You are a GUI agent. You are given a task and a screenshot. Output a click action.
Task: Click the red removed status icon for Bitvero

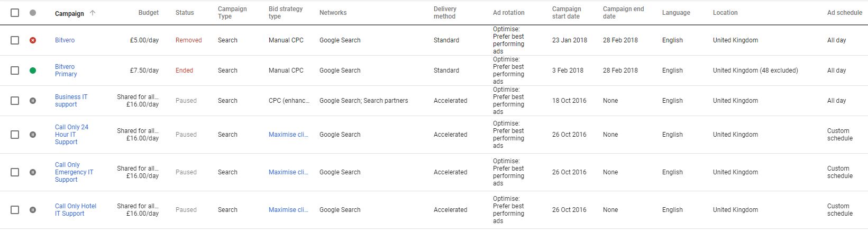click(x=33, y=40)
